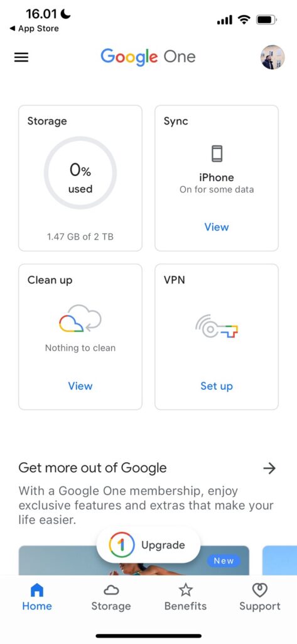Tap the Get more out of Google heading
The width and height of the screenshot is (297, 644).
click(93, 468)
